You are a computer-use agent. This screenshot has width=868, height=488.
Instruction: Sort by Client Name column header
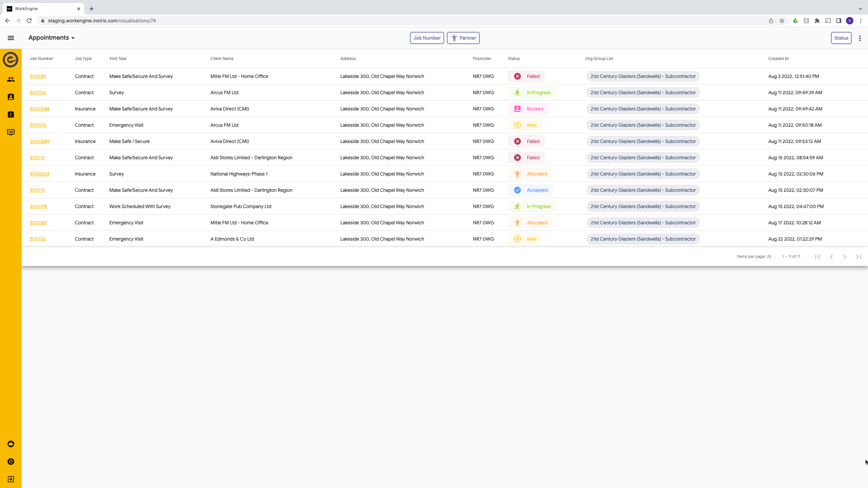coord(222,59)
